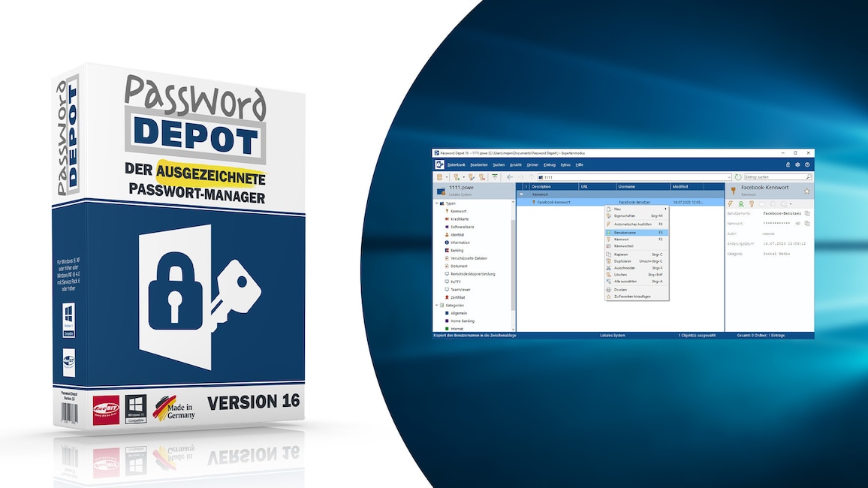The image size is (868, 488).
Task: Open the Suchen menu
Action: 499,165
